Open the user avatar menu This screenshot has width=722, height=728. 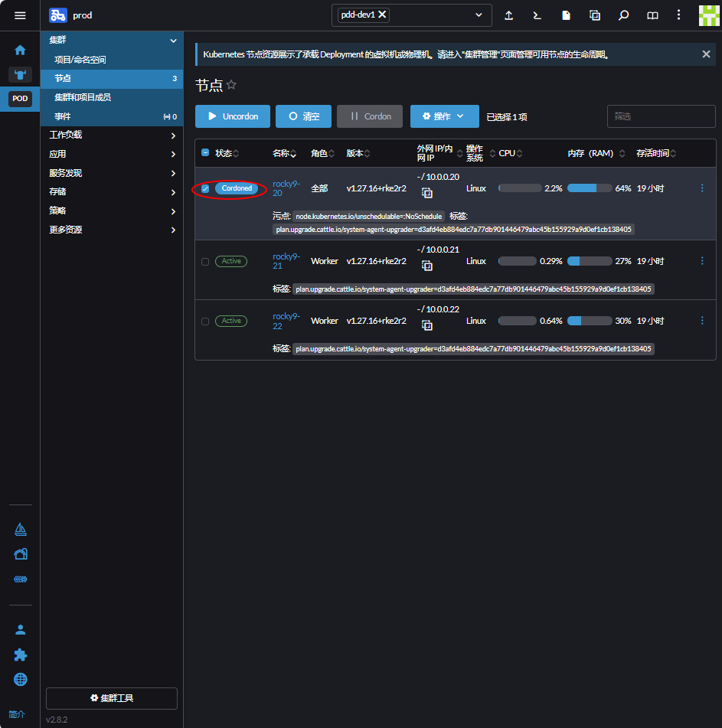(x=709, y=15)
